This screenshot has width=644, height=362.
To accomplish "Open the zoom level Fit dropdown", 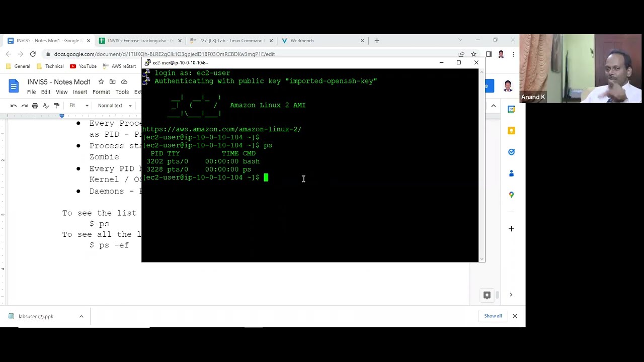I will pyautogui.click(x=78, y=106).
